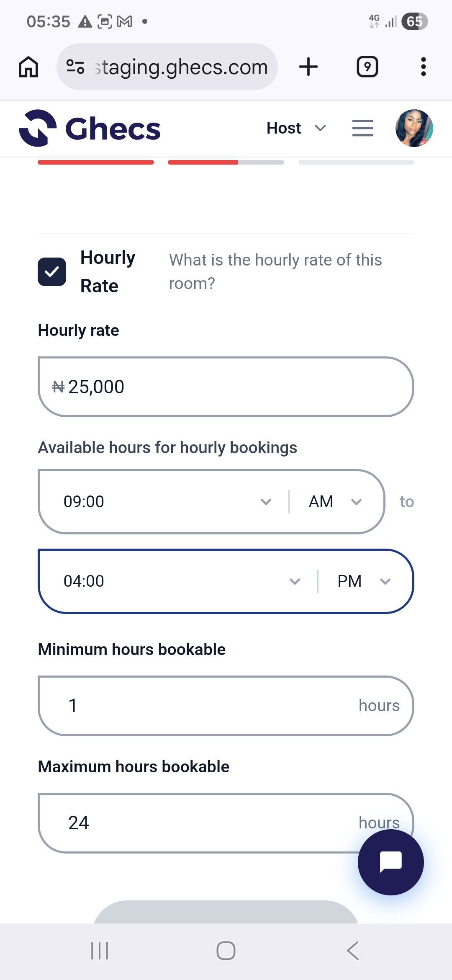Edit the hourly rate ₦25,000 field
The height and width of the screenshot is (980, 452).
click(226, 387)
